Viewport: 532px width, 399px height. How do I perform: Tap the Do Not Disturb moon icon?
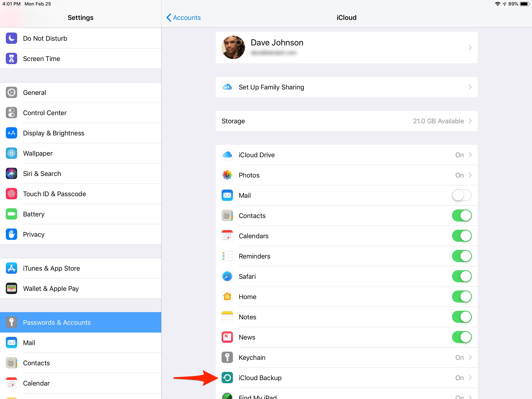[x=11, y=38]
